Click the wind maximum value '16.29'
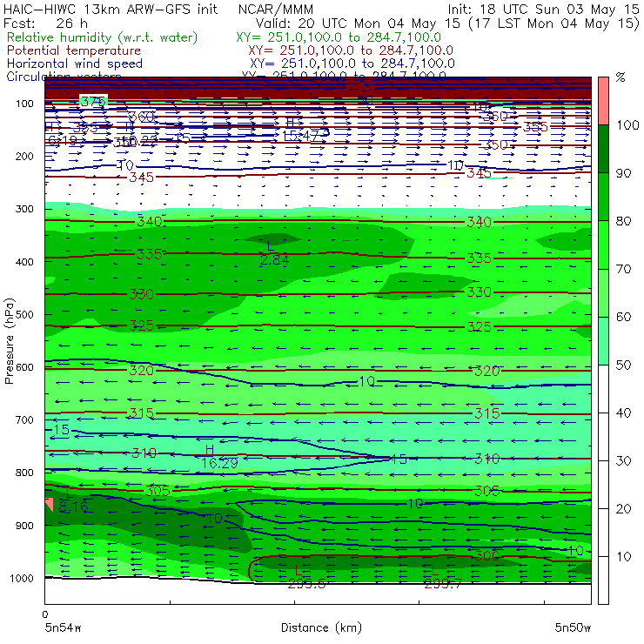Screen dimensions: 644x644 click(219, 463)
